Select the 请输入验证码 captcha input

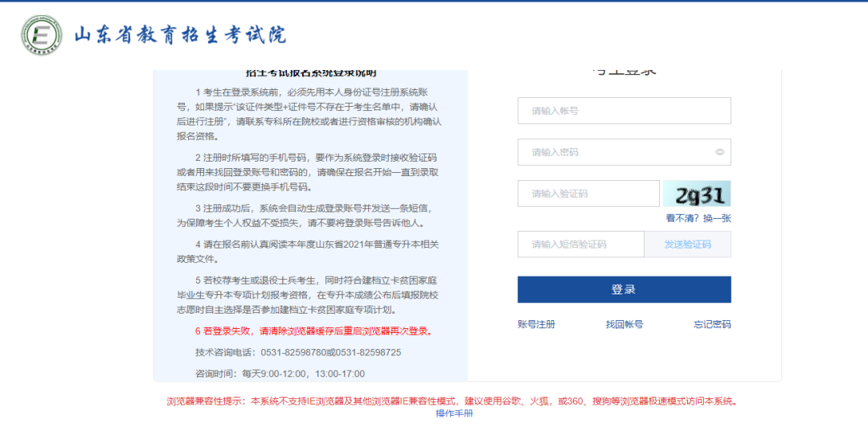pyautogui.click(x=588, y=194)
